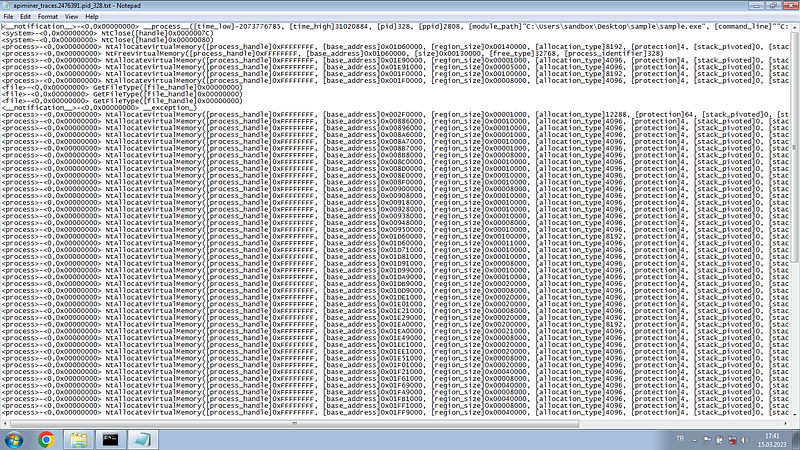Click the vertical scrollbar thumb
The image size is (800, 450).
click(794, 148)
